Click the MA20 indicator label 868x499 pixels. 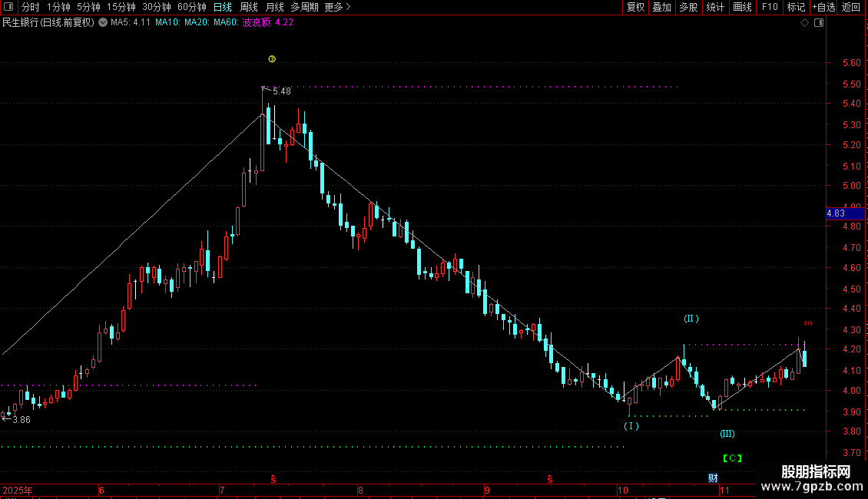[x=197, y=23]
